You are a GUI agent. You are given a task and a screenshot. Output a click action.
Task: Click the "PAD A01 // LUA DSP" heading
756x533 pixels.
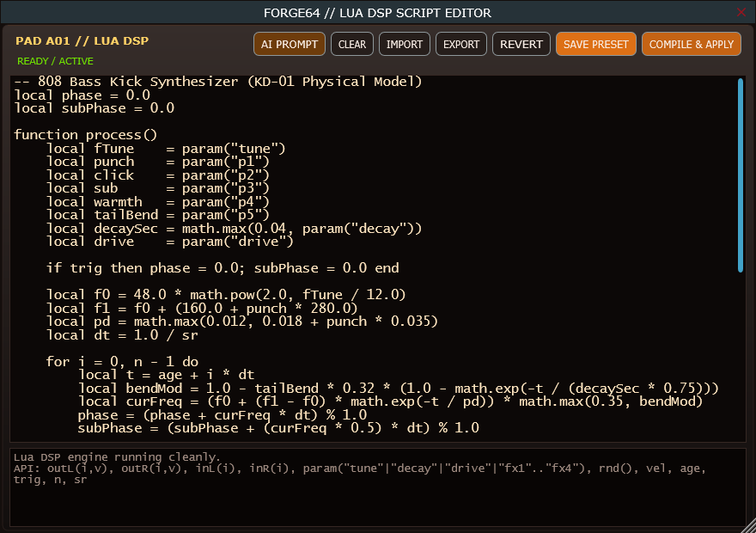(x=82, y=41)
